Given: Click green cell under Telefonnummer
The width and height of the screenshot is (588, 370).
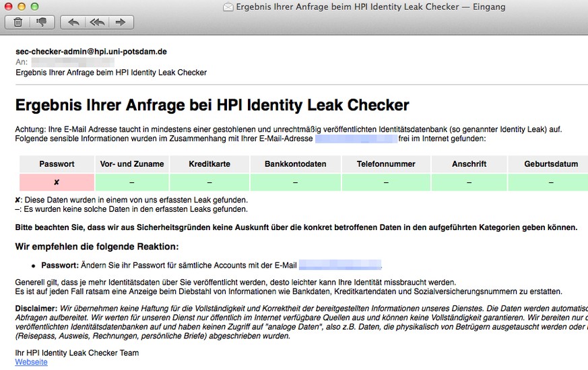Looking at the screenshot, I should click(x=386, y=182).
